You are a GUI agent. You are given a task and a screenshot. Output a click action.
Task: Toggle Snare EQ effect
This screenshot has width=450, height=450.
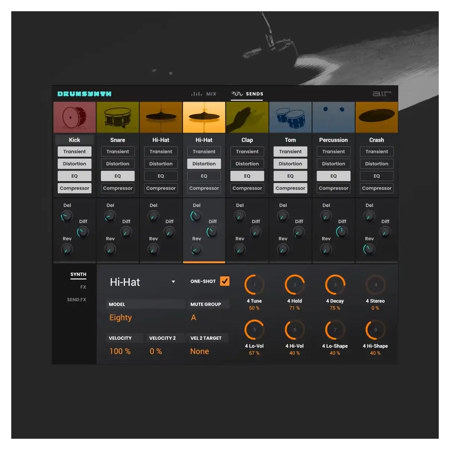coord(118,176)
